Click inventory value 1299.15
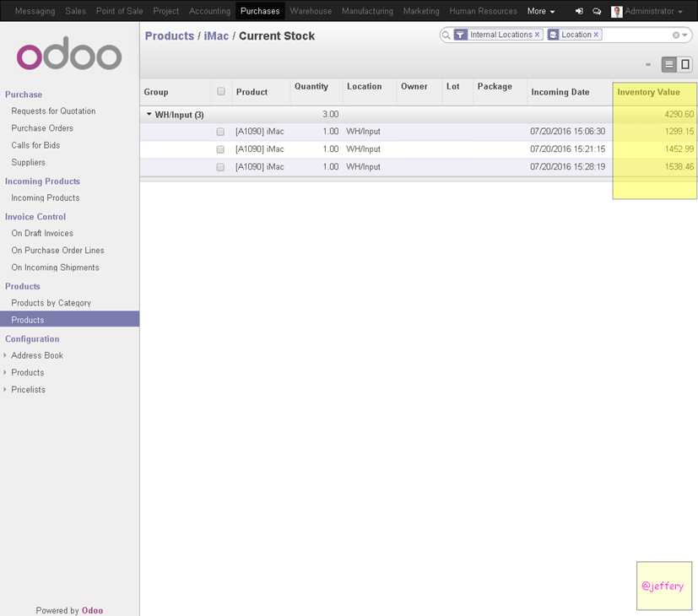 679,132
